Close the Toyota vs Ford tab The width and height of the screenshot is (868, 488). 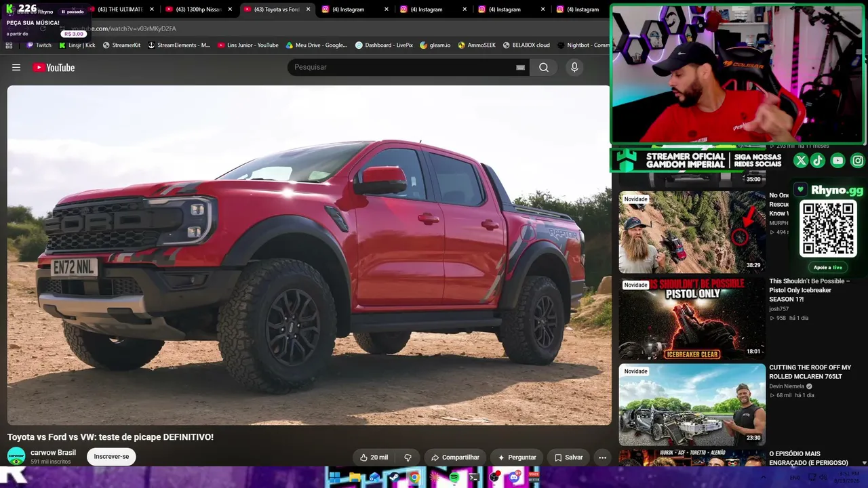309,9
